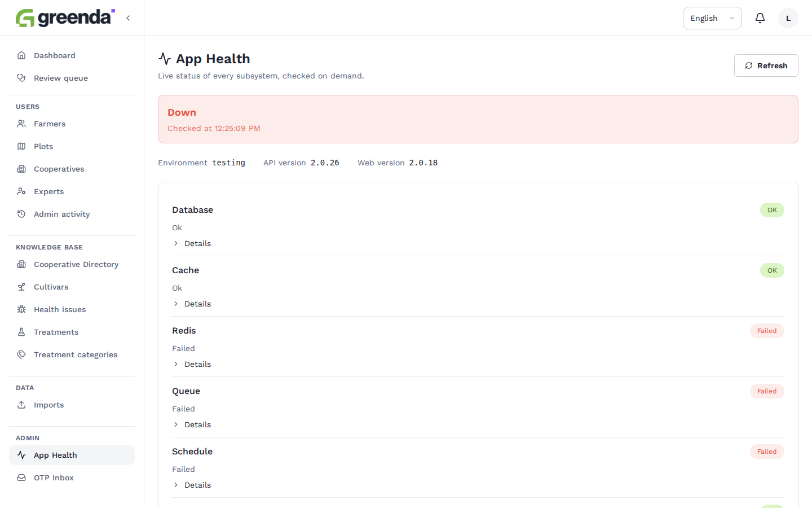Click the Redis subsystem title
The height and width of the screenshot is (508, 812).
tap(184, 331)
